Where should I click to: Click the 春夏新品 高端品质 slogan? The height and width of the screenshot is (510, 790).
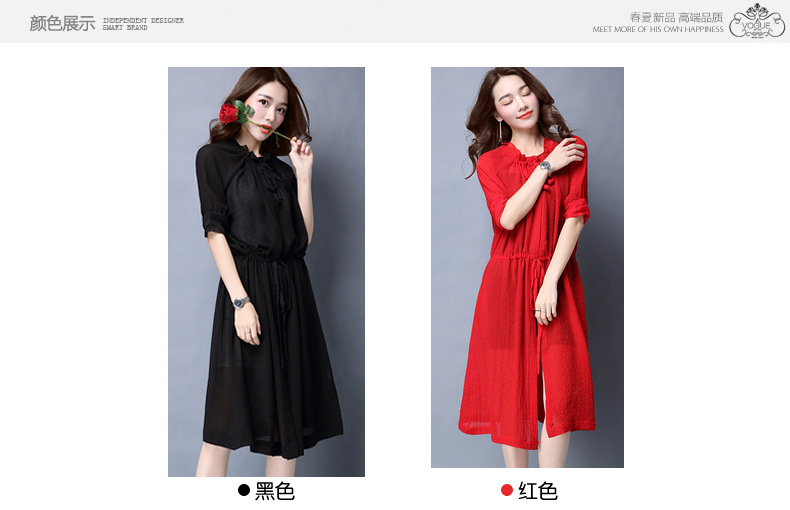[x=676, y=17]
